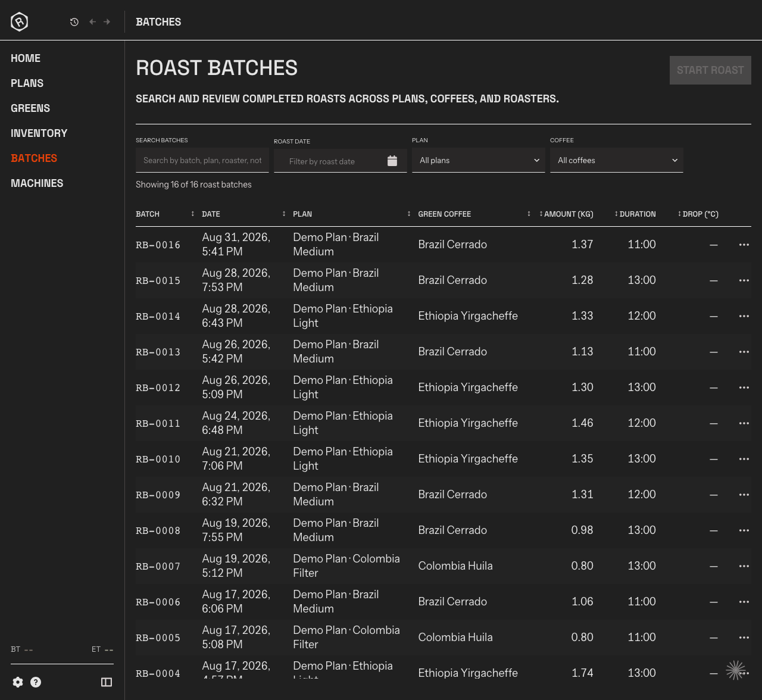Click amount 1.46 in RB-0011 row

[x=582, y=423]
